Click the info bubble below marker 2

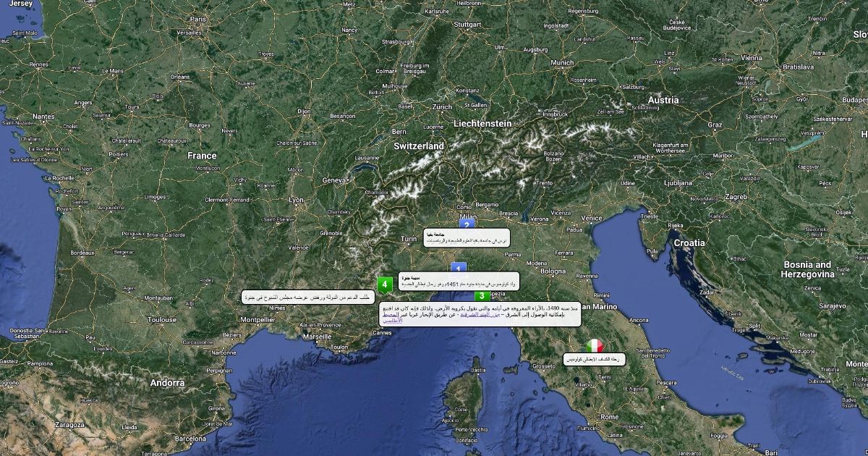click(466, 238)
